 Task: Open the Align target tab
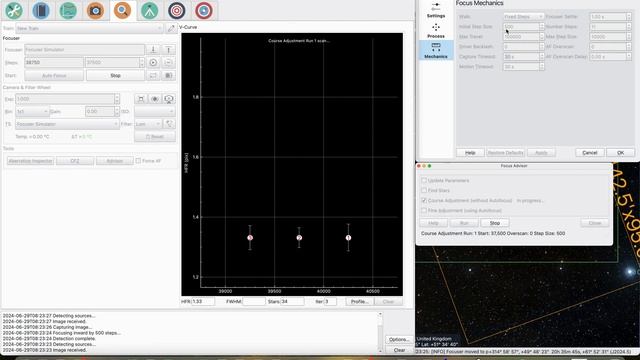pyautogui.click(x=177, y=10)
